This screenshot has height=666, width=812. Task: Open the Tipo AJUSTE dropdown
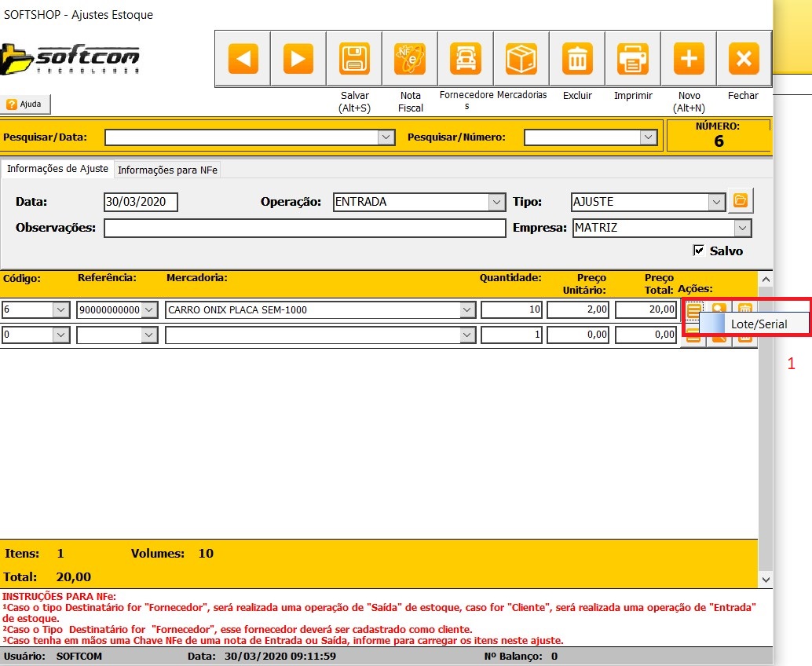point(715,203)
